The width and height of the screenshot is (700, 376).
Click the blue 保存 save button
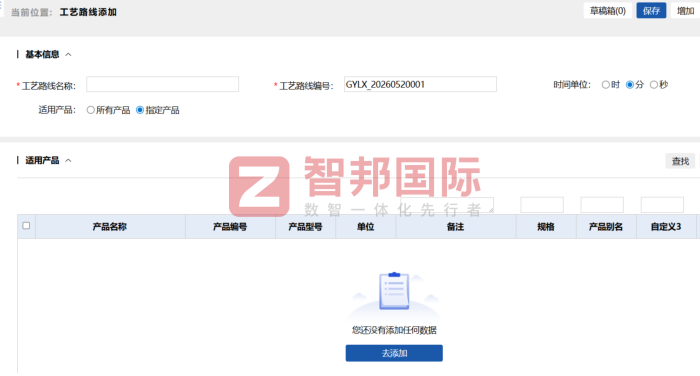[651, 11]
